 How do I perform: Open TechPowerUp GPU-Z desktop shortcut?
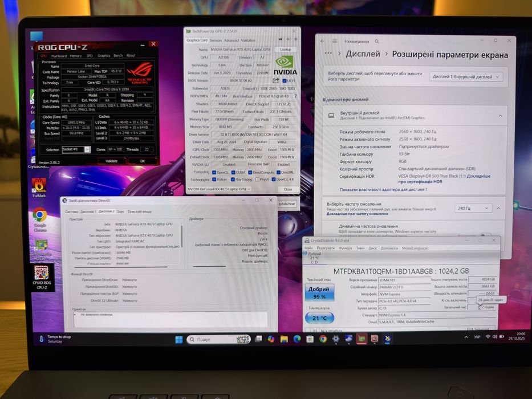point(40,250)
